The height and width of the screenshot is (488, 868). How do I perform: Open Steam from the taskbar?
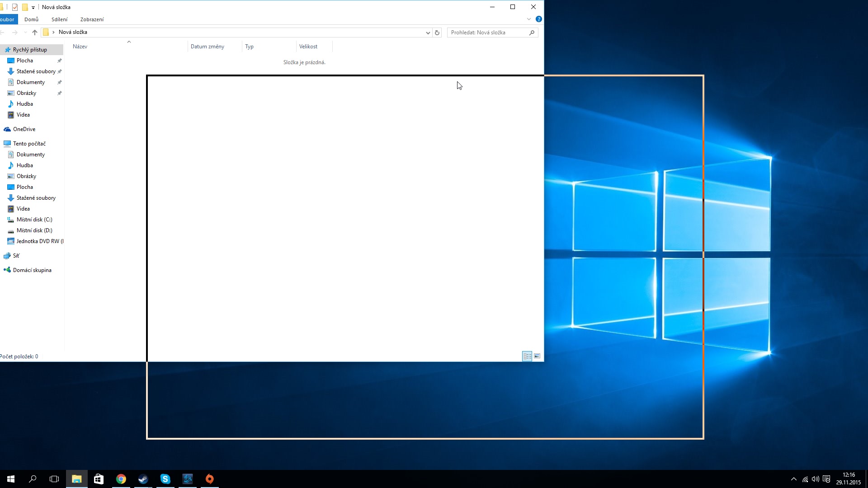point(143,479)
